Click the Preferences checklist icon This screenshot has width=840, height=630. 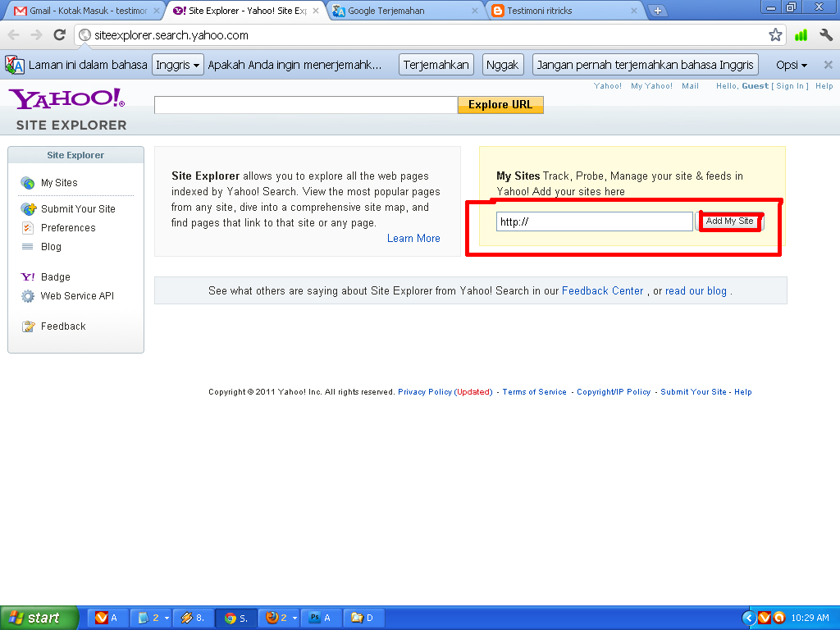click(27, 228)
